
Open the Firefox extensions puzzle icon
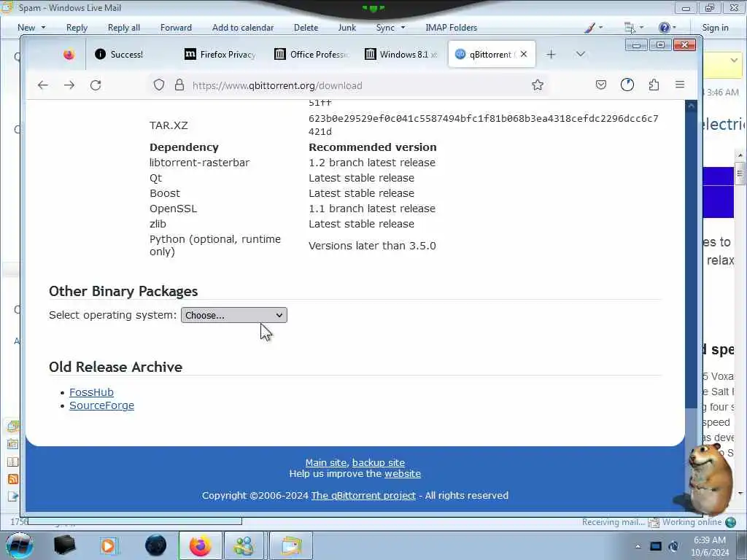tap(654, 85)
